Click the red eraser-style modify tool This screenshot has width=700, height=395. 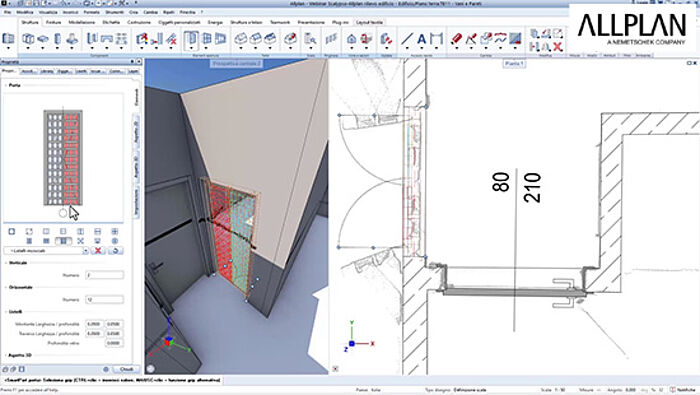(x=456, y=39)
